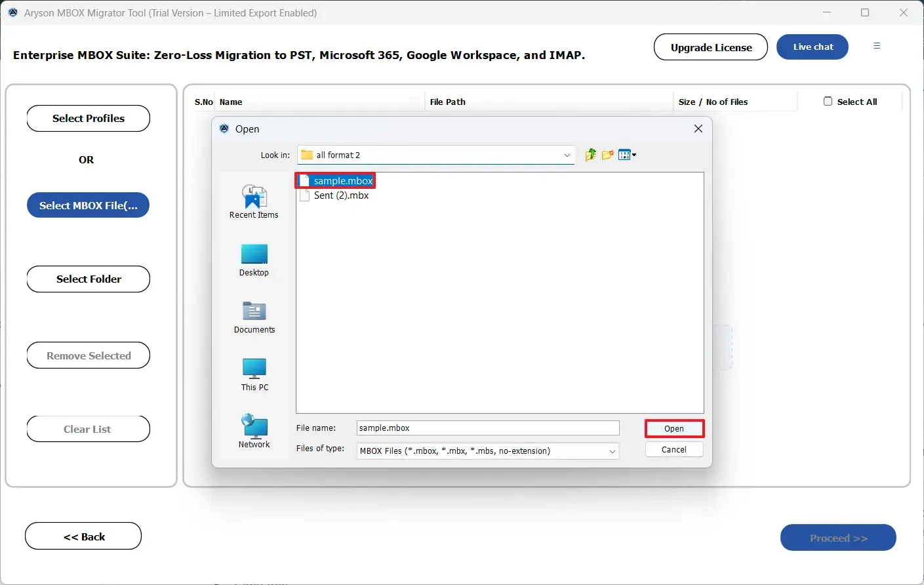
Task: Toggle the Select All checkbox
Action: [828, 102]
